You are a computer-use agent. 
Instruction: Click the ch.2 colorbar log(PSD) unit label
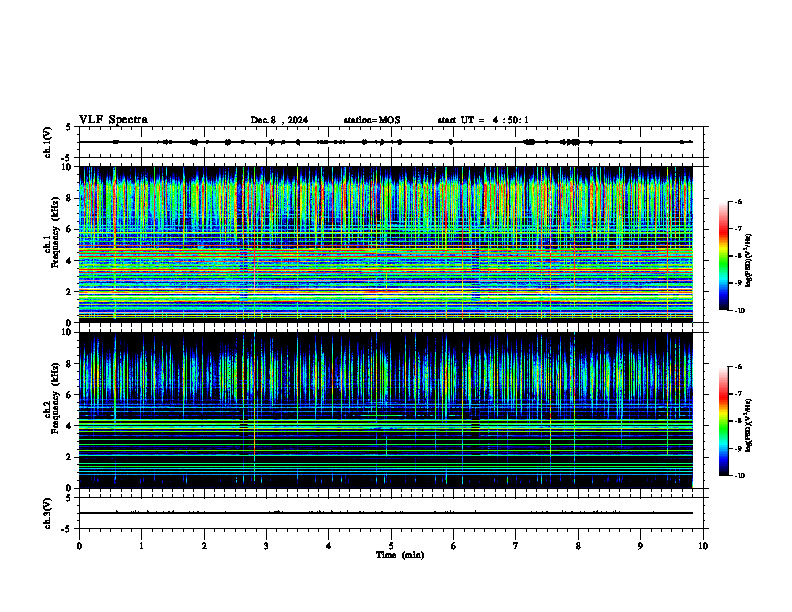point(749,426)
